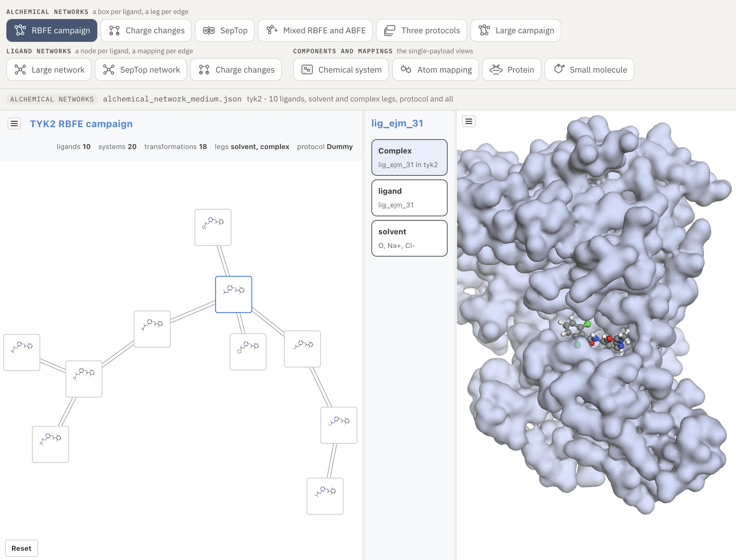
Task: Open the Large network ligand example
Action: (x=49, y=70)
